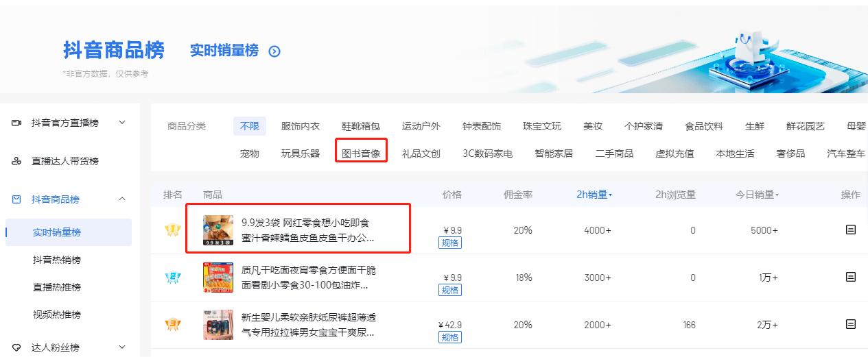Open product title 质凡干吃面夜宵零食

[309, 278]
